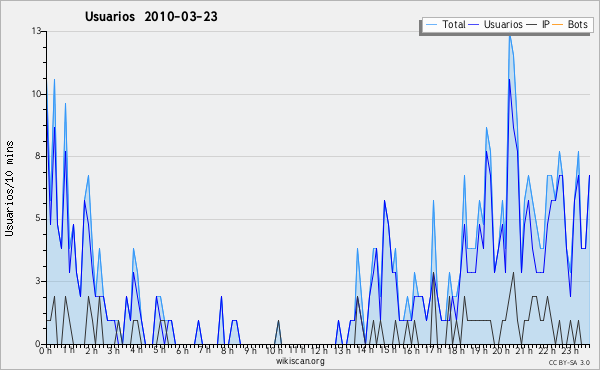
Task: Click the 15 h x-axis label
Action: pyautogui.click(x=388, y=350)
